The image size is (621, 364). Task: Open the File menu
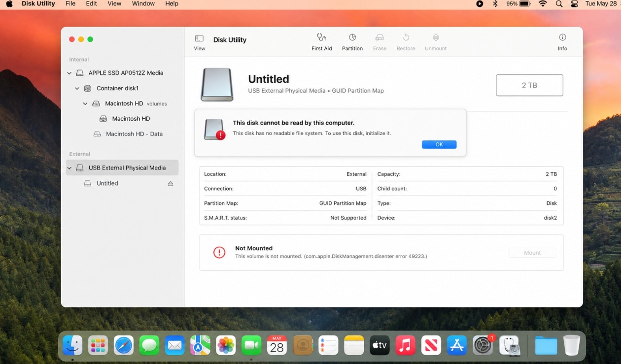pos(70,3)
